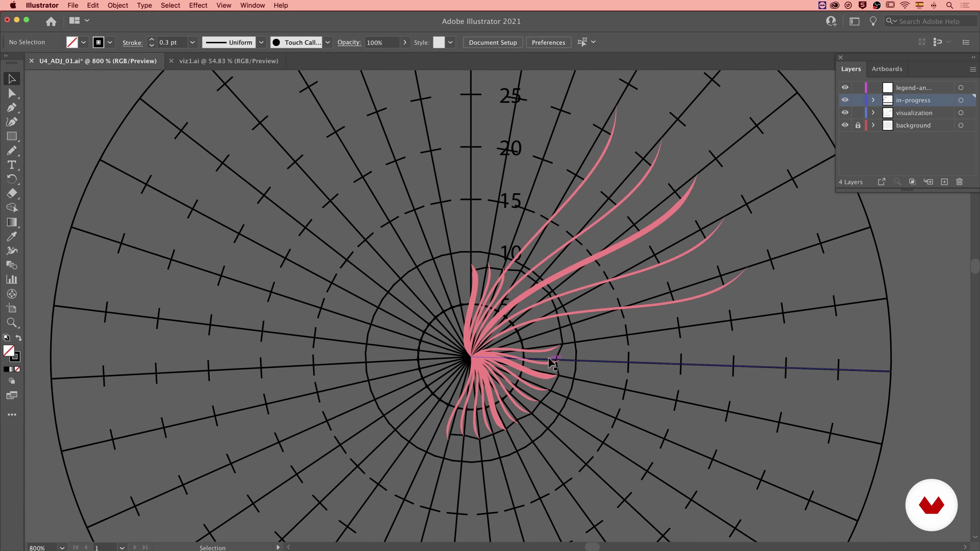Image resolution: width=980 pixels, height=551 pixels.
Task: Target the in-progress layer circle
Action: coord(961,100)
